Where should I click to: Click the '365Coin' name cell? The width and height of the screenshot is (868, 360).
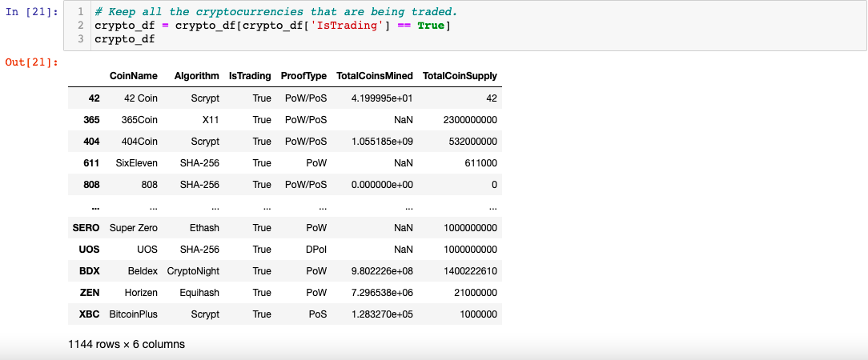[x=139, y=119]
